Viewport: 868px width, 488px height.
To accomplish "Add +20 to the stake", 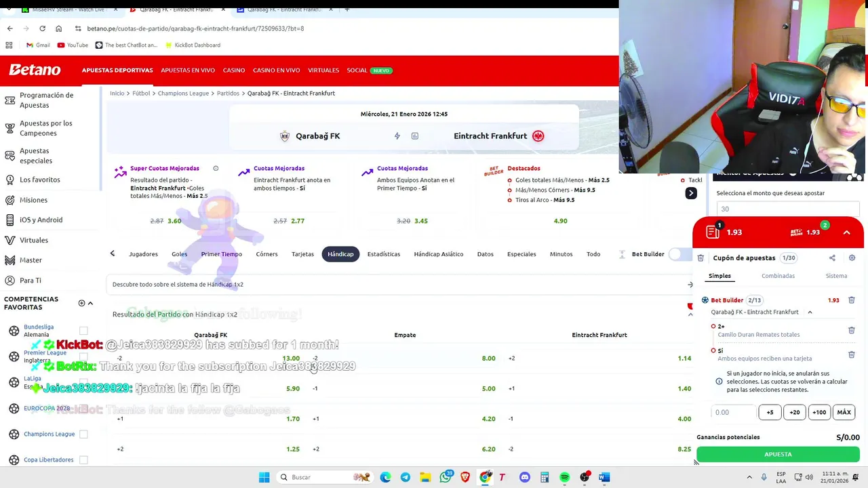I will [x=795, y=412].
